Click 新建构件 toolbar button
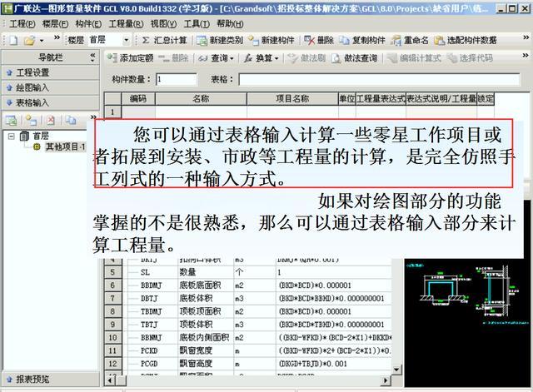The image size is (533, 392). [271, 41]
